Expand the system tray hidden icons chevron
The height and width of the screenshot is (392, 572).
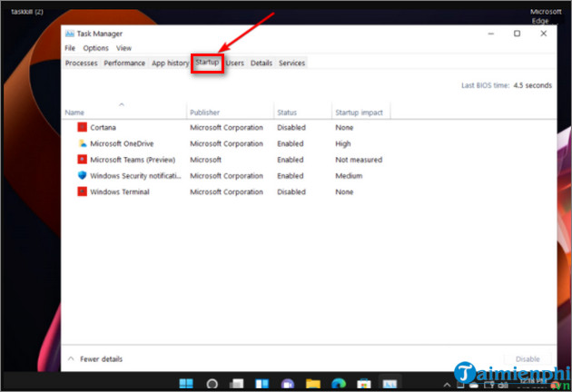(447, 385)
